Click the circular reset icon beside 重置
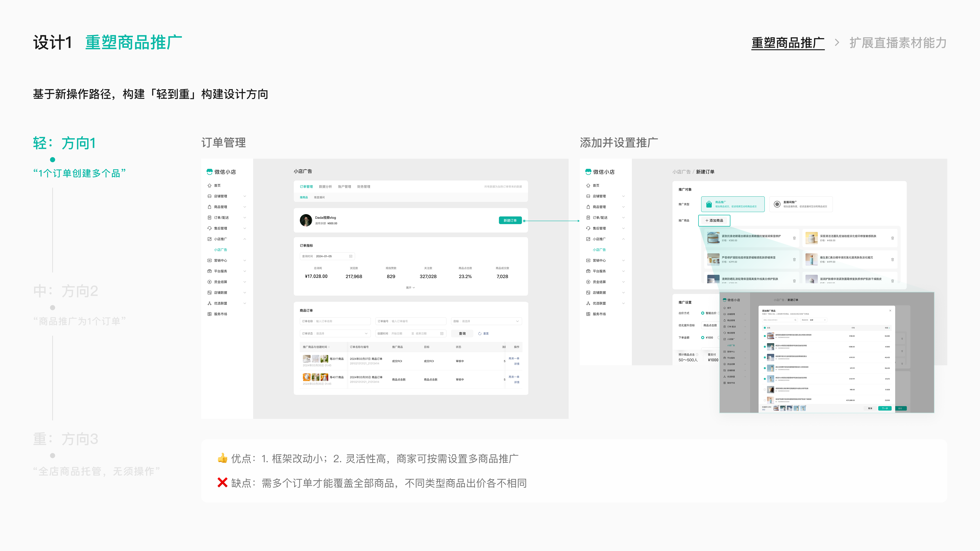 pyautogui.click(x=480, y=333)
